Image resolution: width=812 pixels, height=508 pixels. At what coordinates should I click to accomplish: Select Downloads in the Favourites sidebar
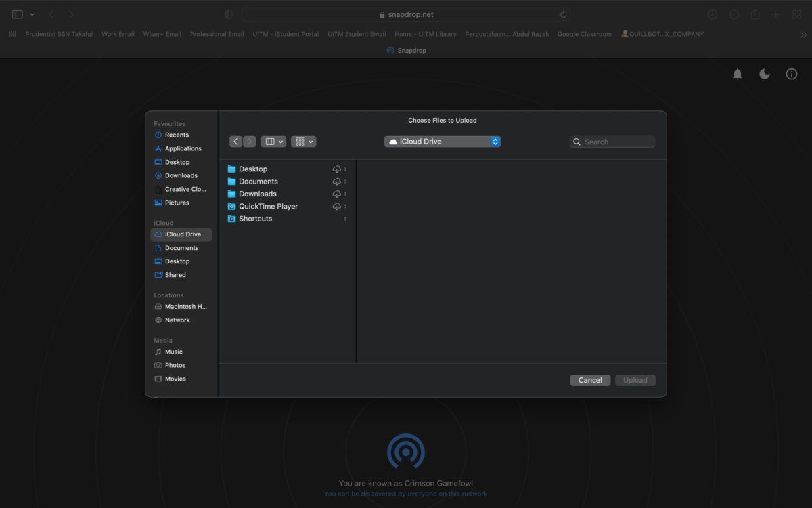[x=181, y=175]
